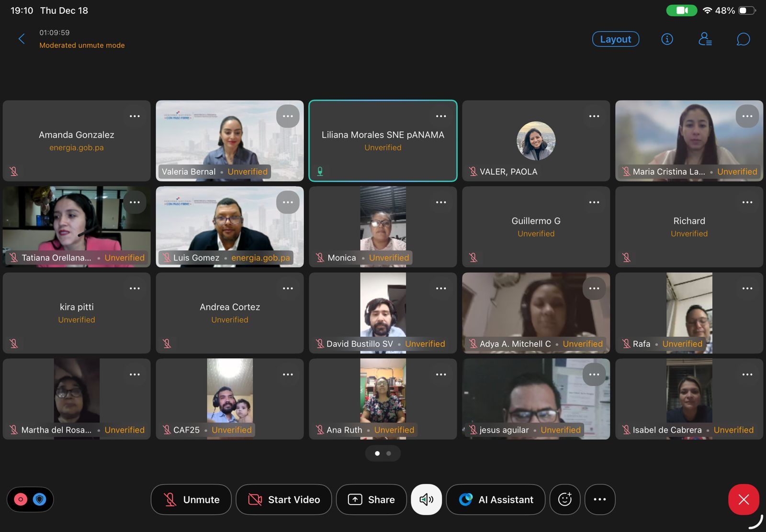Unmute your microphone
The height and width of the screenshot is (532, 766).
[x=191, y=499]
